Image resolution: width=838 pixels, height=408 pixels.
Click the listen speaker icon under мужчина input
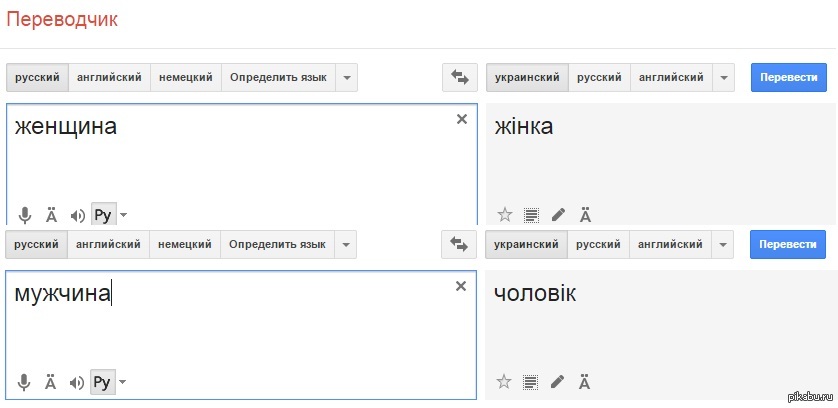click(77, 381)
